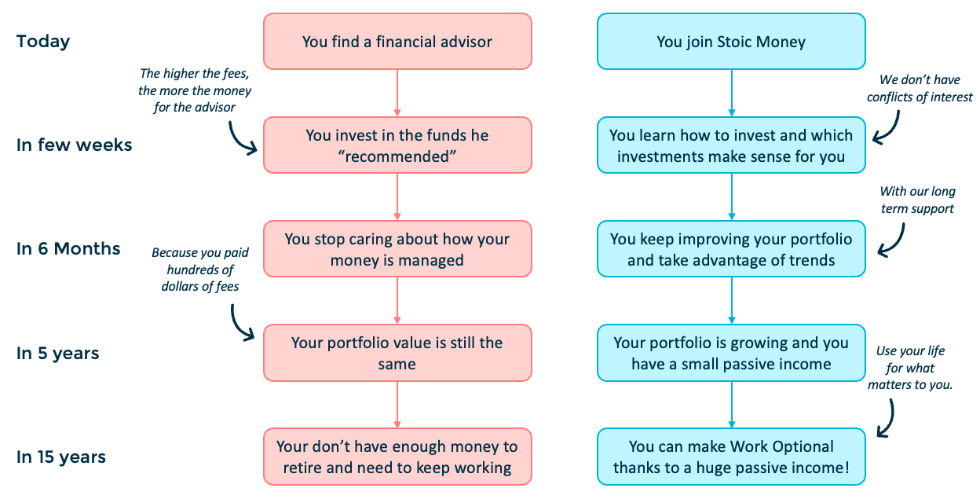
Task: Click the 'keep improving your portfolio' box
Action: pos(731,249)
